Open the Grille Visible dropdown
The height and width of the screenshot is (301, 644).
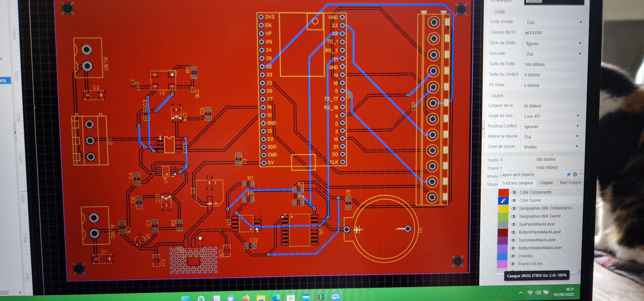[x=553, y=22]
